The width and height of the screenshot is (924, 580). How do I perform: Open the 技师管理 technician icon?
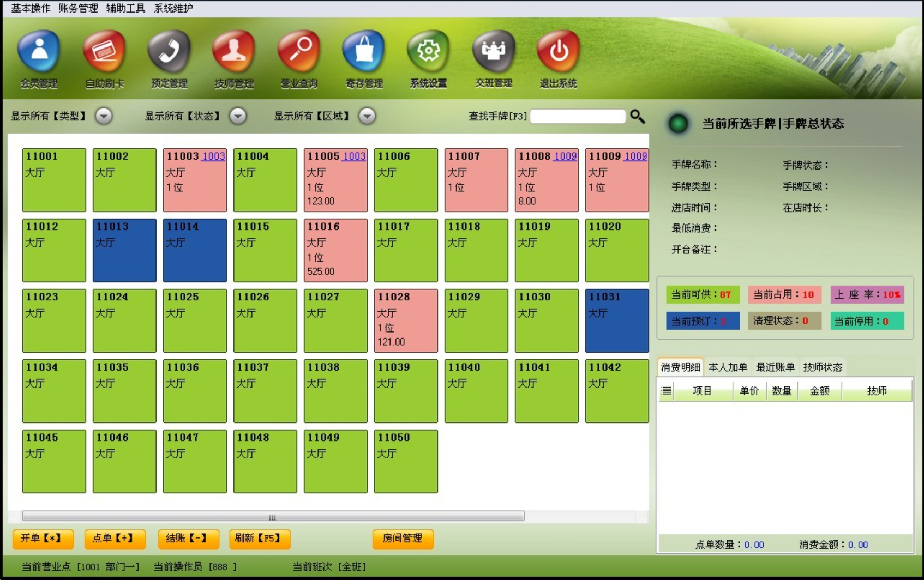(234, 52)
